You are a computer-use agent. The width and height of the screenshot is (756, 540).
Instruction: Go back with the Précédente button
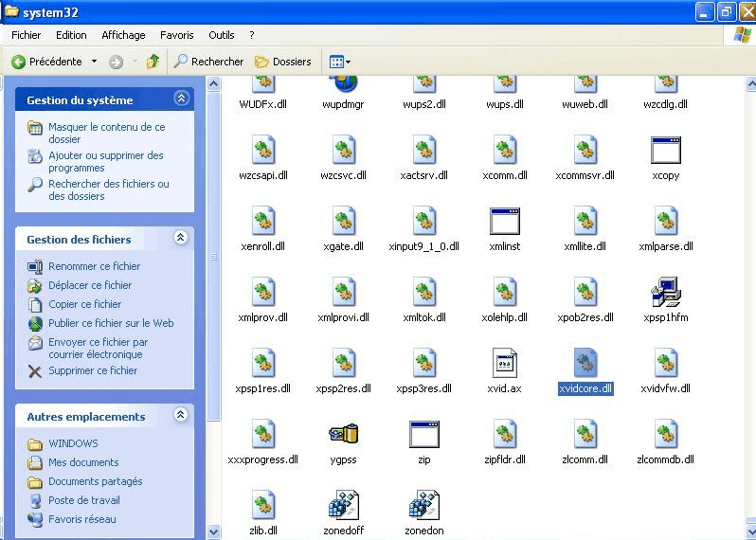[46, 62]
